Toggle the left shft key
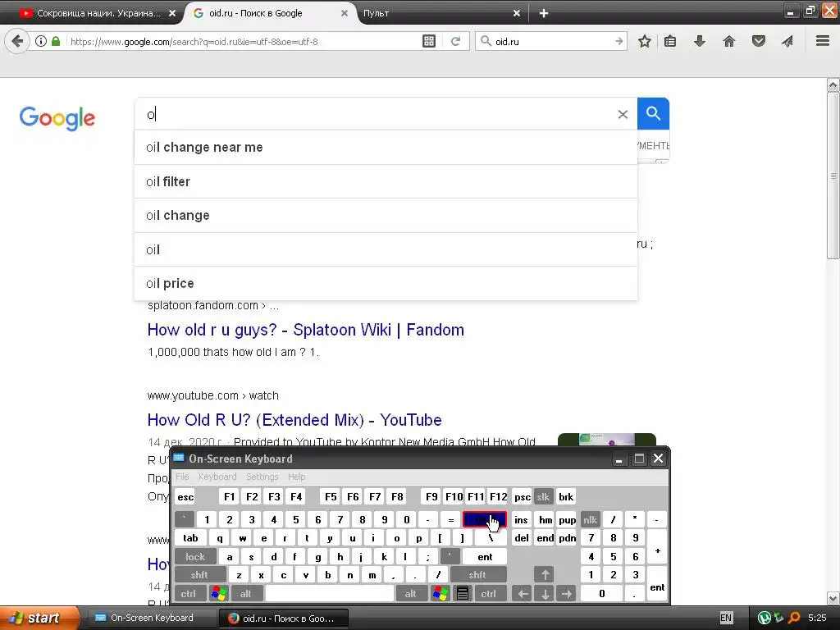 click(x=199, y=575)
